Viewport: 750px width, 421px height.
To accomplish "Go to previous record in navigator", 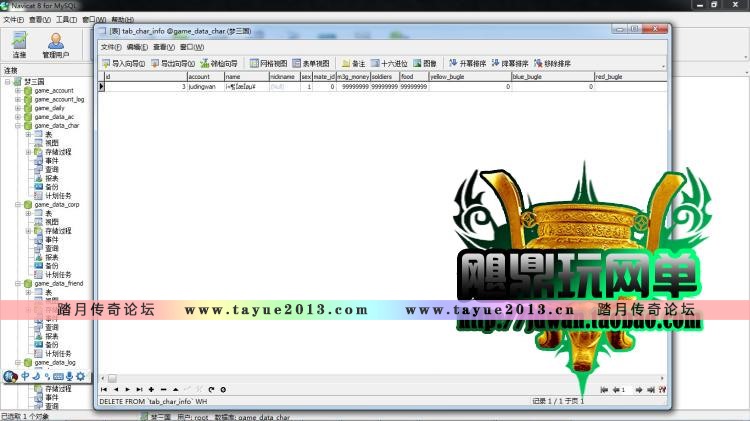I will tap(116, 389).
